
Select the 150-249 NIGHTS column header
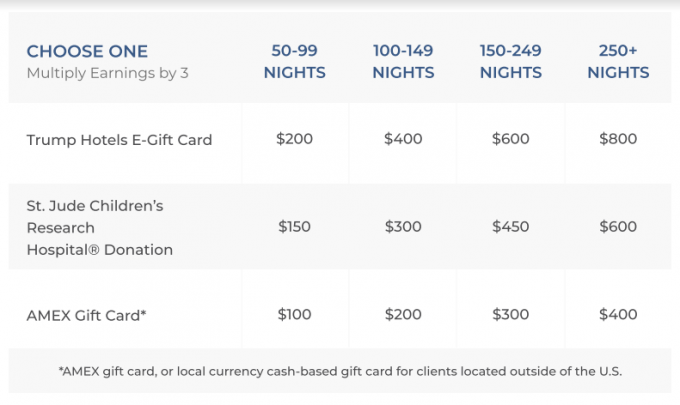click(510, 62)
